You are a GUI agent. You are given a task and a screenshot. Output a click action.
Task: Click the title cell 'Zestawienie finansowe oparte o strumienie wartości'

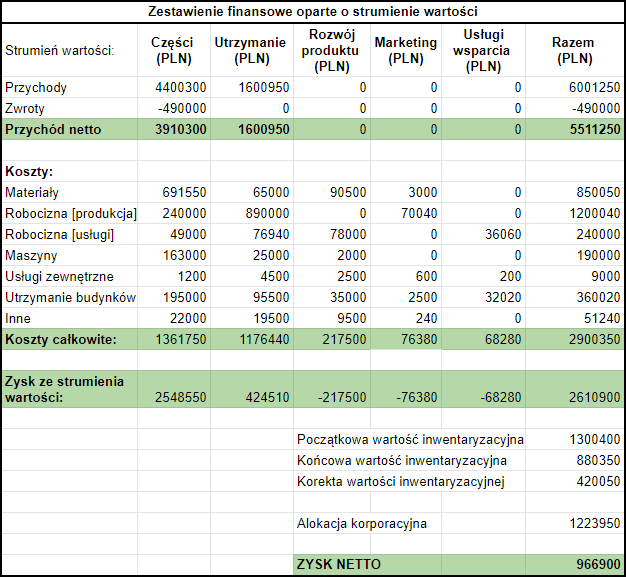point(312,12)
